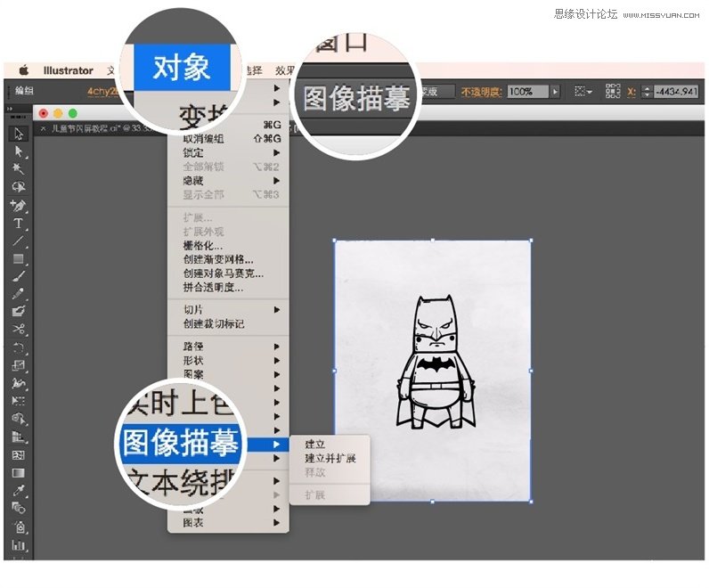The width and height of the screenshot is (709, 588).
Task: Select the Line Segment tool
Action: [19, 241]
